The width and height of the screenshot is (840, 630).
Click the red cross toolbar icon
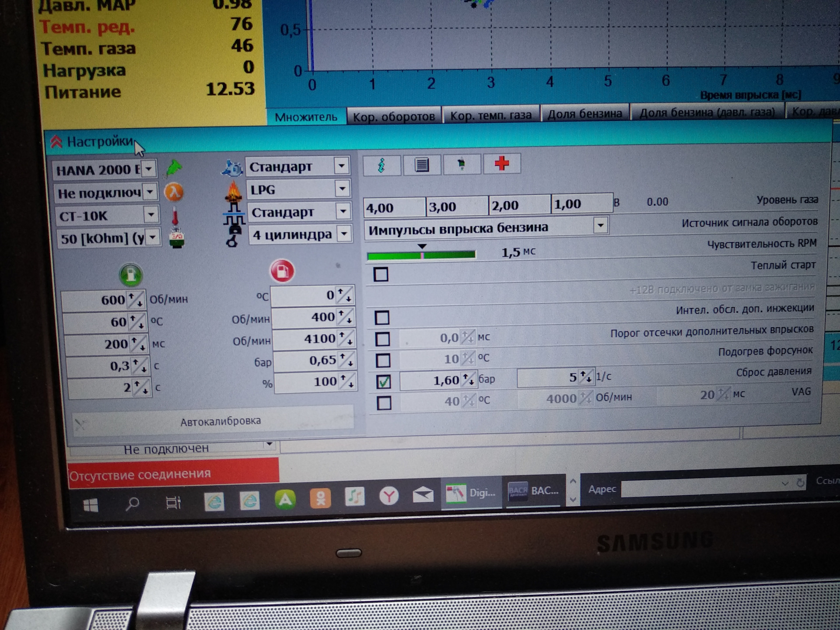pyautogui.click(x=502, y=164)
